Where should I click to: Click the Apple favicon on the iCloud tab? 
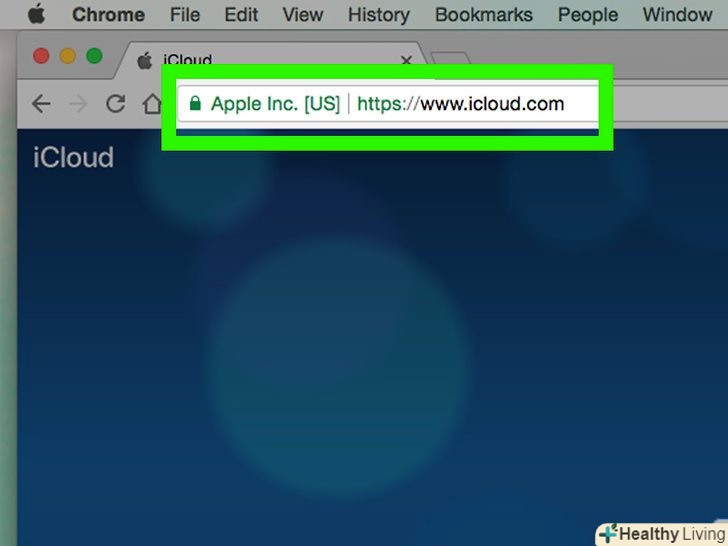point(144,61)
